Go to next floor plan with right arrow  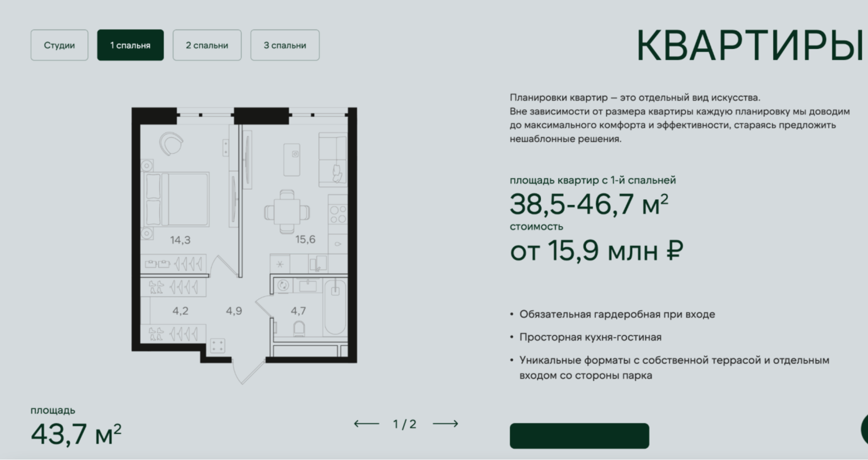(x=445, y=424)
